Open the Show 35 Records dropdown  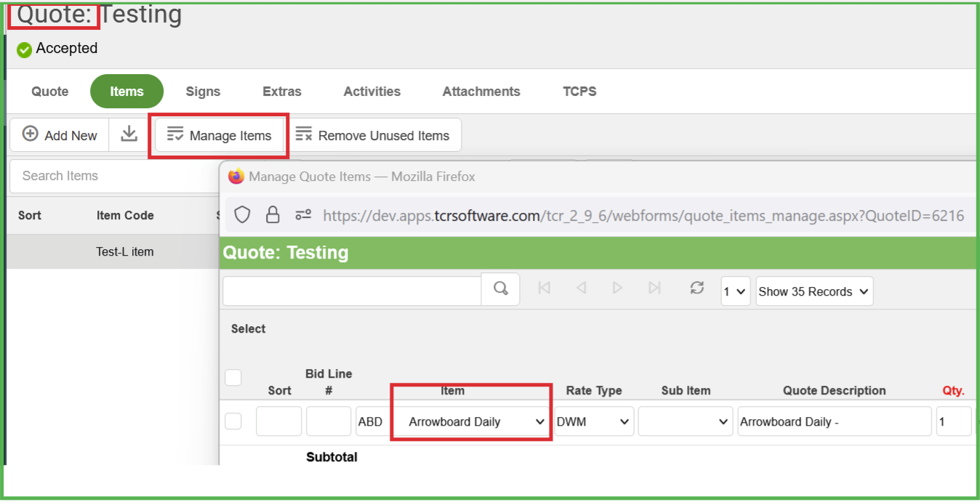(x=814, y=291)
